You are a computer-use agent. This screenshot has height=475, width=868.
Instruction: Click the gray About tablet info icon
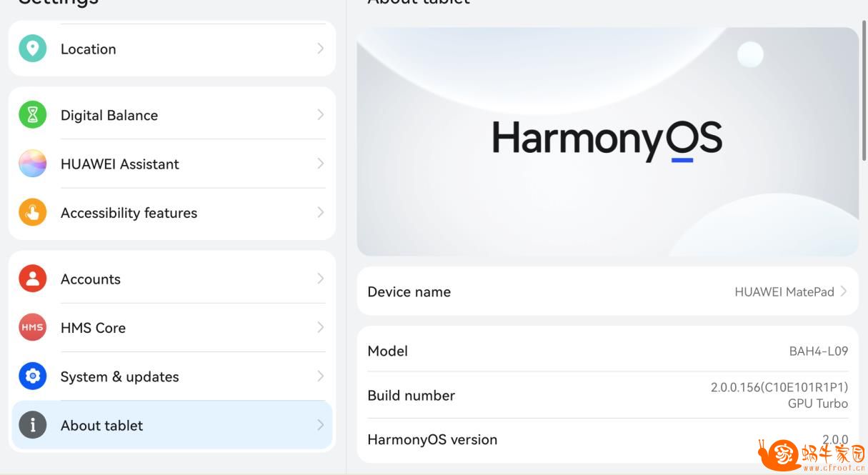coord(32,425)
